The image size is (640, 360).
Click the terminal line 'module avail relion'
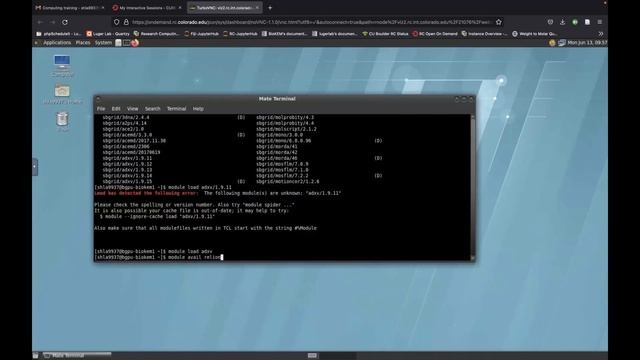(x=159, y=257)
